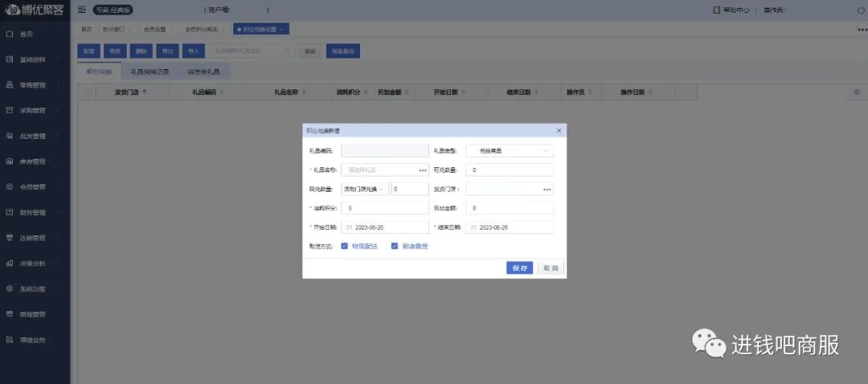This screenshot has width=868, height=384.
Task: Click the 修改 toolbar button
Action: [x=115, y=51]
